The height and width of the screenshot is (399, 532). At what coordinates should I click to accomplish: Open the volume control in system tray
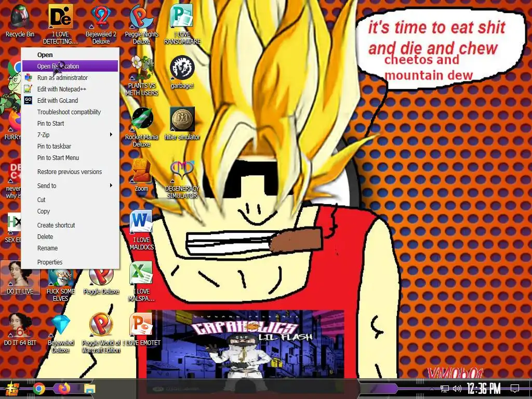(x=457, y=389)
